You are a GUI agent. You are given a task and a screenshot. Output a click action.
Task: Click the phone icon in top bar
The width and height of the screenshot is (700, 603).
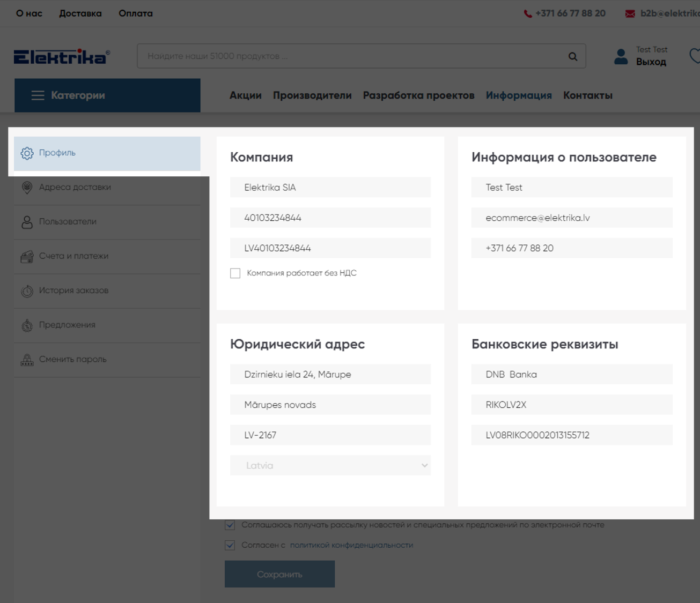(x=528, y=13)
